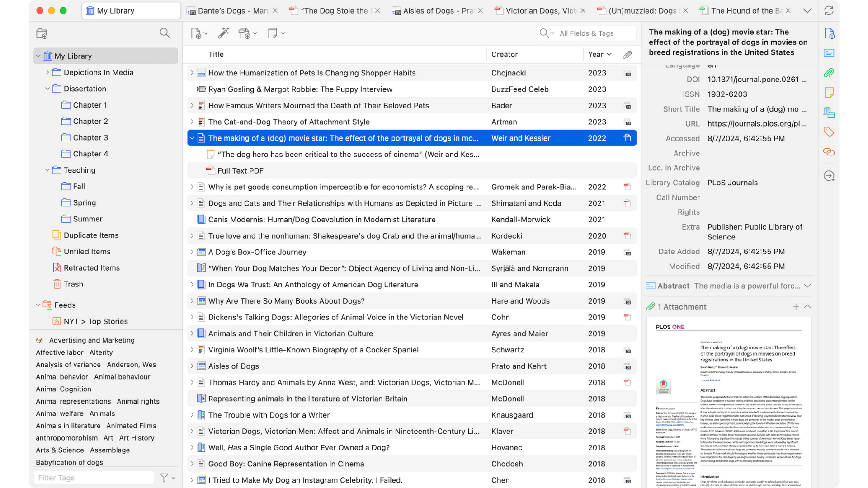Expand the Abstract section
Image resolution: width=868 pixels, height=488 pixels.
(x=807, y=286)
